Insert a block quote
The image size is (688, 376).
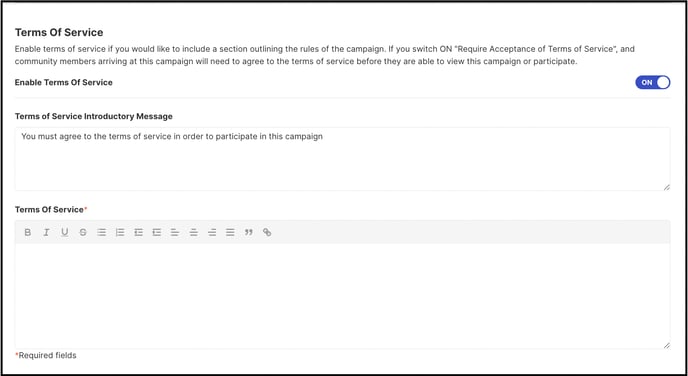249,233
